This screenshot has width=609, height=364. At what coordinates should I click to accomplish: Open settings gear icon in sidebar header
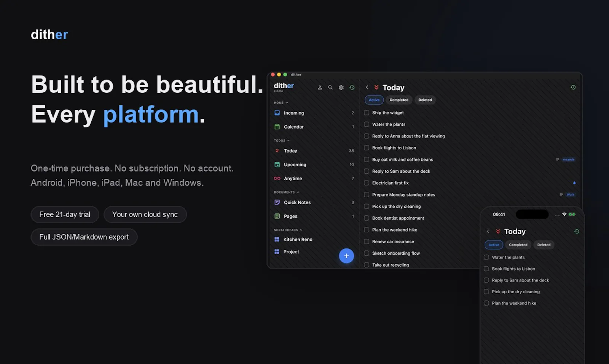point(341,87)
